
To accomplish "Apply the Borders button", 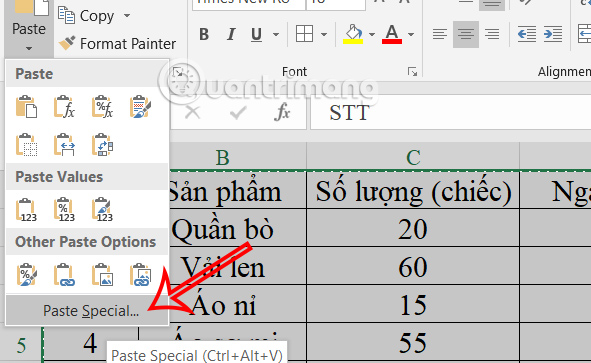I will click(x=304, y=34).
